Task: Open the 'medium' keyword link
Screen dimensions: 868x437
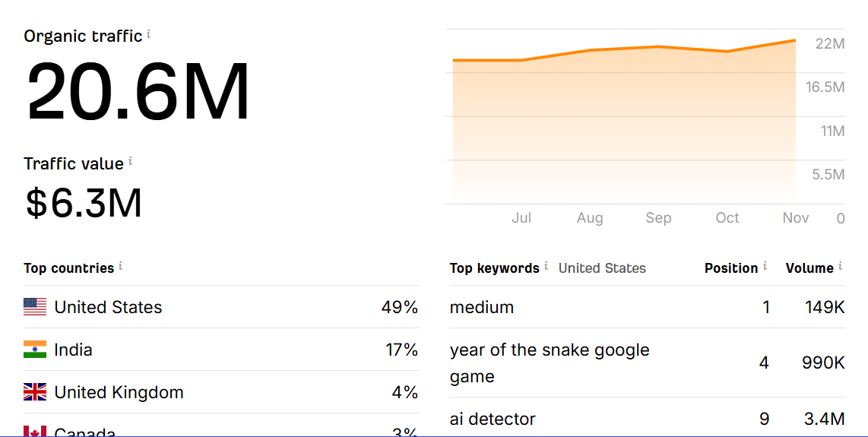Action: click(x=482, y=307)
